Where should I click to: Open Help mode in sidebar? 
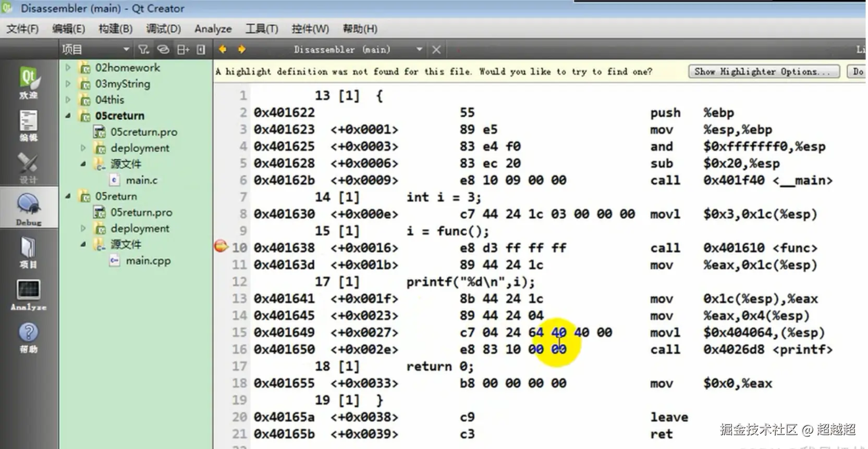pyautogui.click(x=28, y=336)
